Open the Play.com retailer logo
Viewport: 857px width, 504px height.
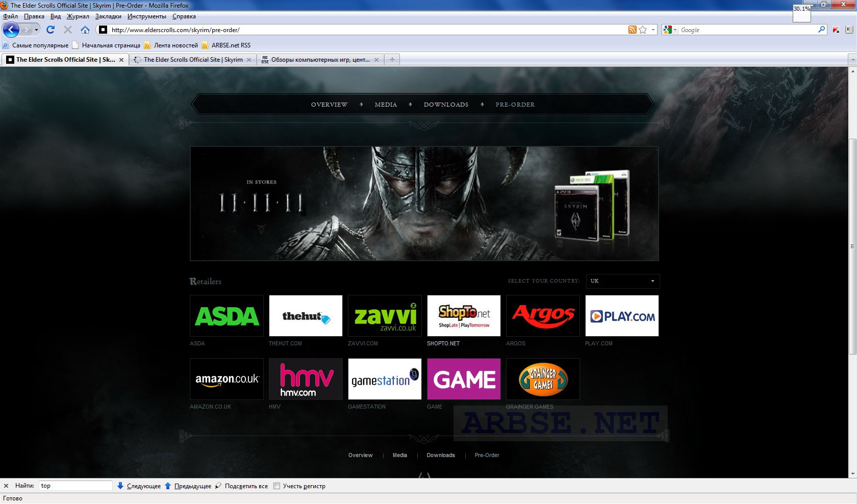[622, 316]
